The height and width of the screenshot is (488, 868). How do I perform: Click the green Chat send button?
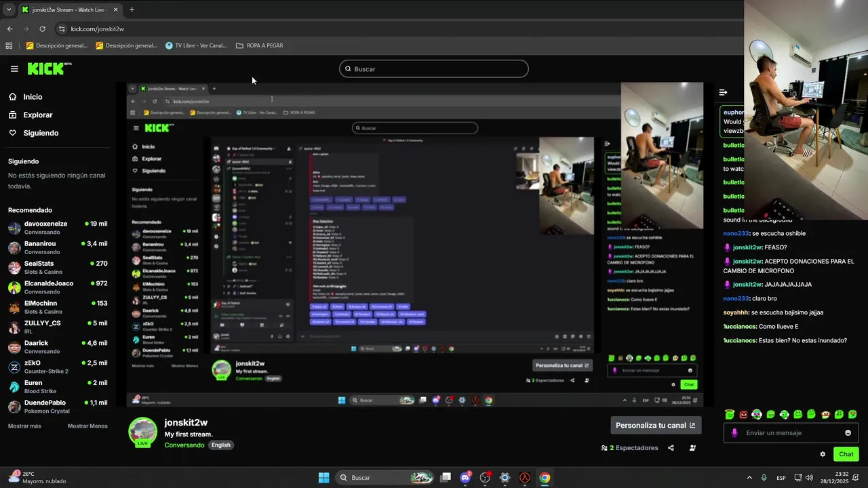click(846, 454)
